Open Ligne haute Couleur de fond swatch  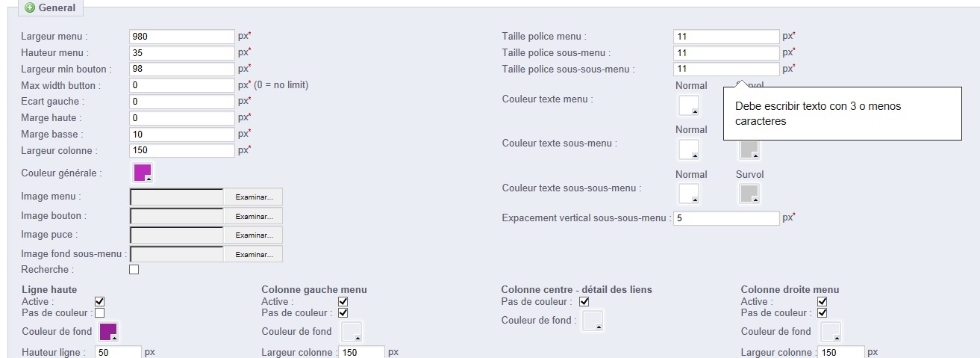[x=108, y=331]
